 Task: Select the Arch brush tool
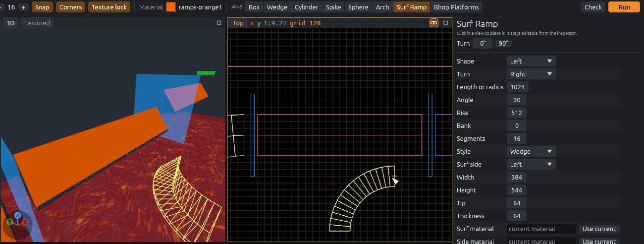[382, 7]
